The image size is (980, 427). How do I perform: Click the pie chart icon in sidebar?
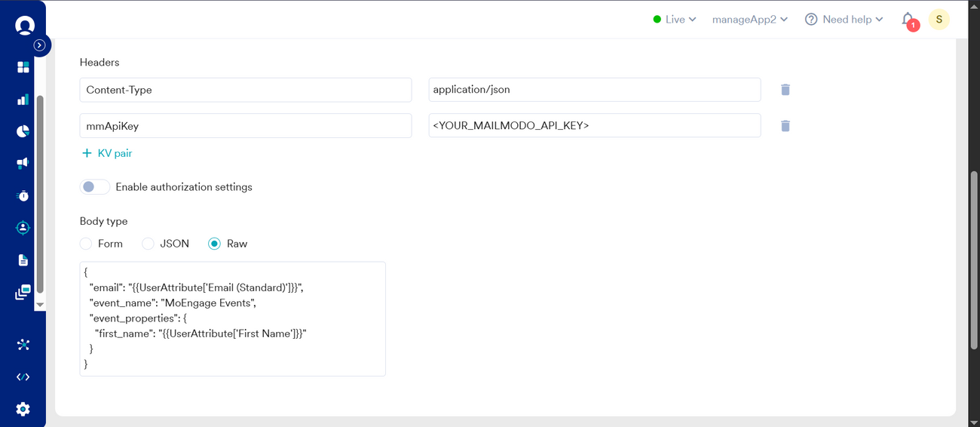tap(23, 131)
